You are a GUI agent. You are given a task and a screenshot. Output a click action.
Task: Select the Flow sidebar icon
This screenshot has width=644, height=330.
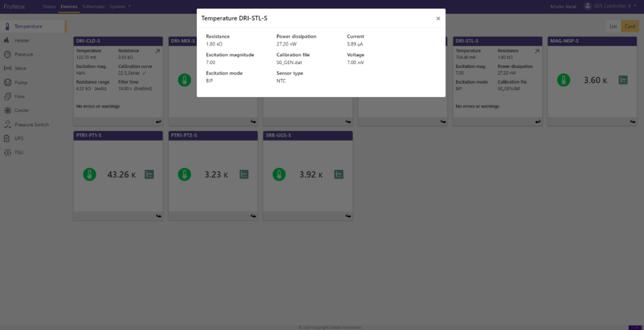(x=19, y=96)
